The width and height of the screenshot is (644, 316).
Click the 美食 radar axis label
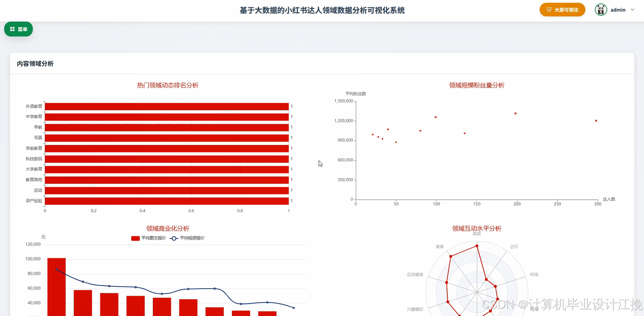tap(439, 247)
